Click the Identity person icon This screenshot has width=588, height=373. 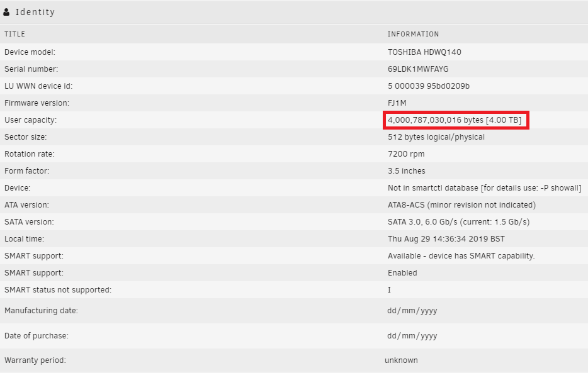click(x=6, y=12)
